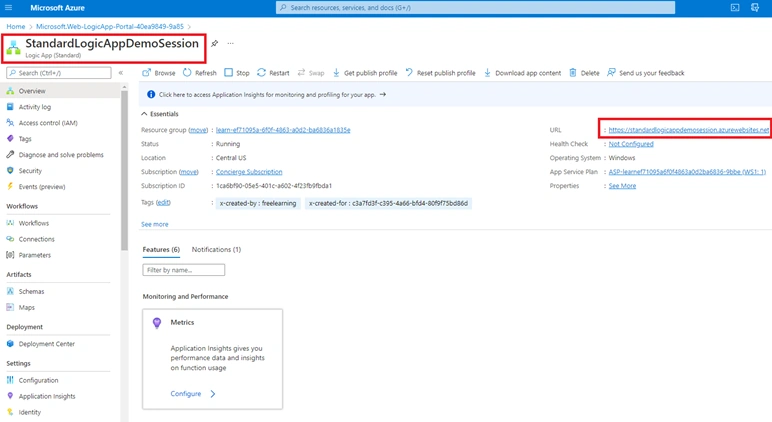This screenshot has height=422, width=772.
Task: Send us your feedback
Action: (x=645, y=72)
